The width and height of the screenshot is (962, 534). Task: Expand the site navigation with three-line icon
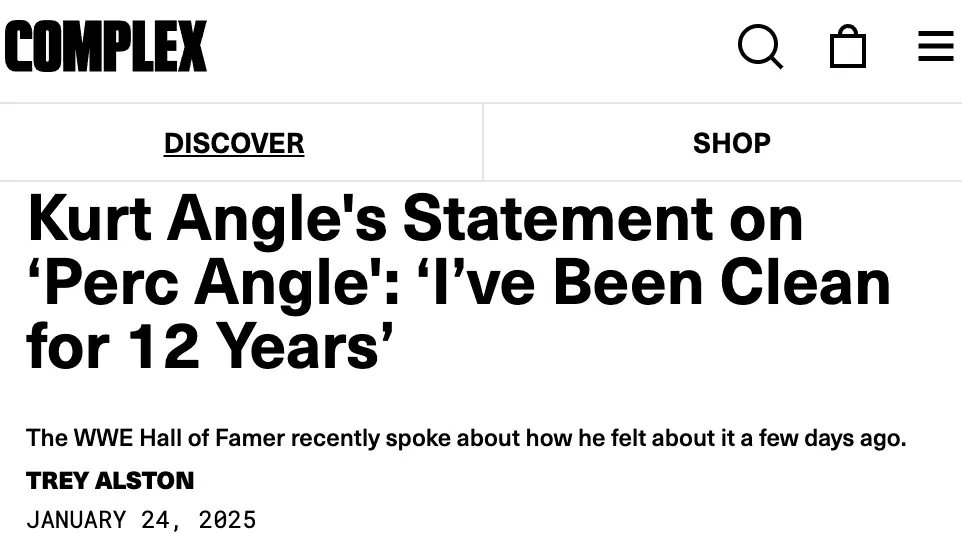936,47
